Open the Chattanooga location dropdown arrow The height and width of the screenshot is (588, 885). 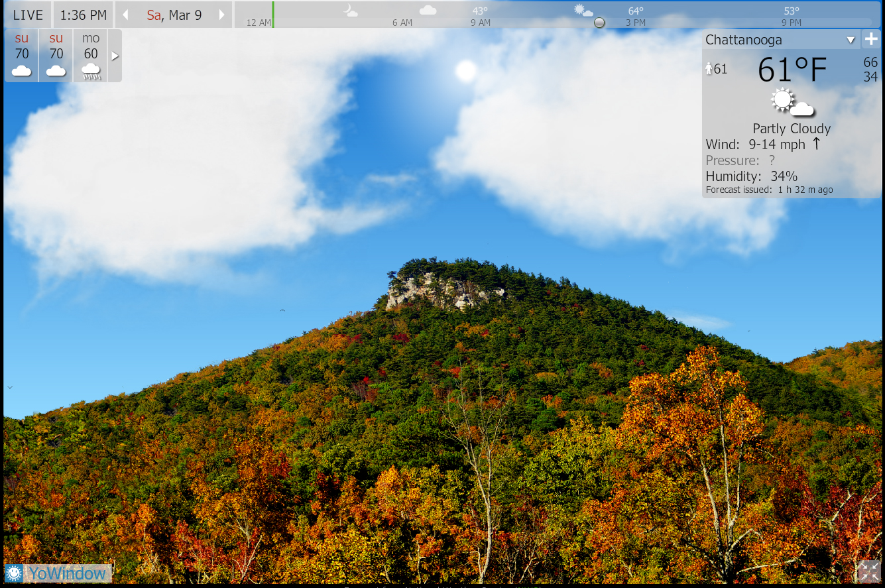[x=851, y=40]
